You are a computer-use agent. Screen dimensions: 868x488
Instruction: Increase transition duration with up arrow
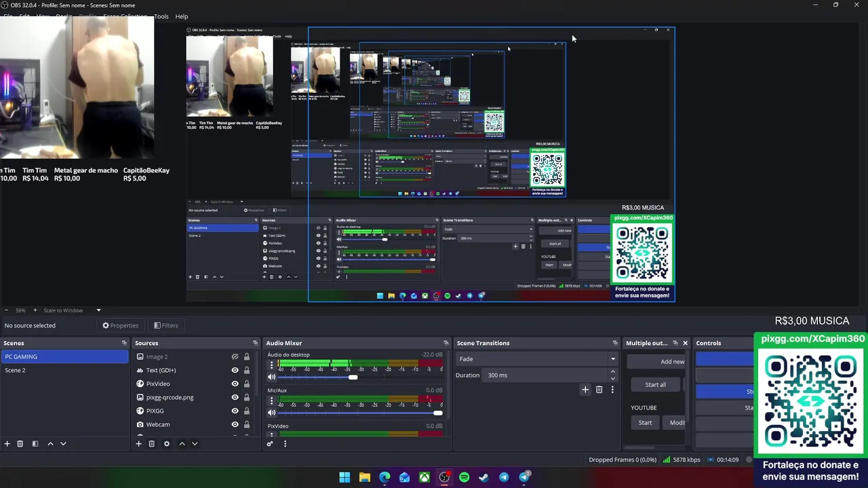point(612,371)
